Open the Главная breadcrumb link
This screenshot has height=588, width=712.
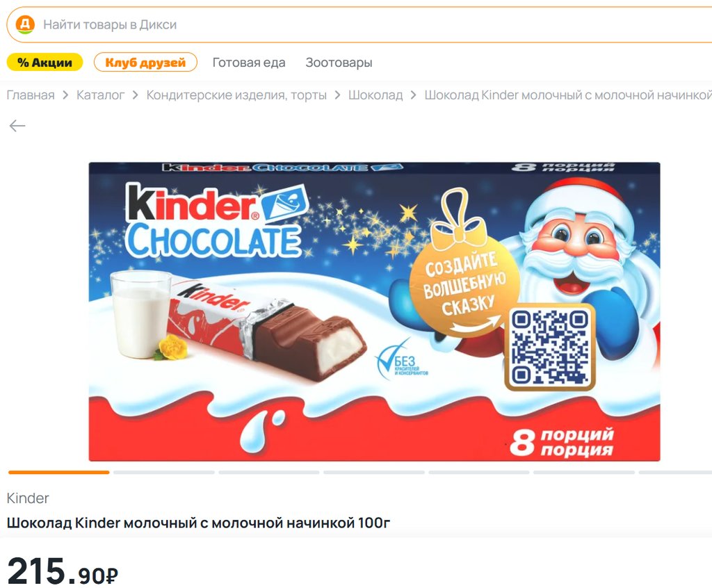pos(31,95)
